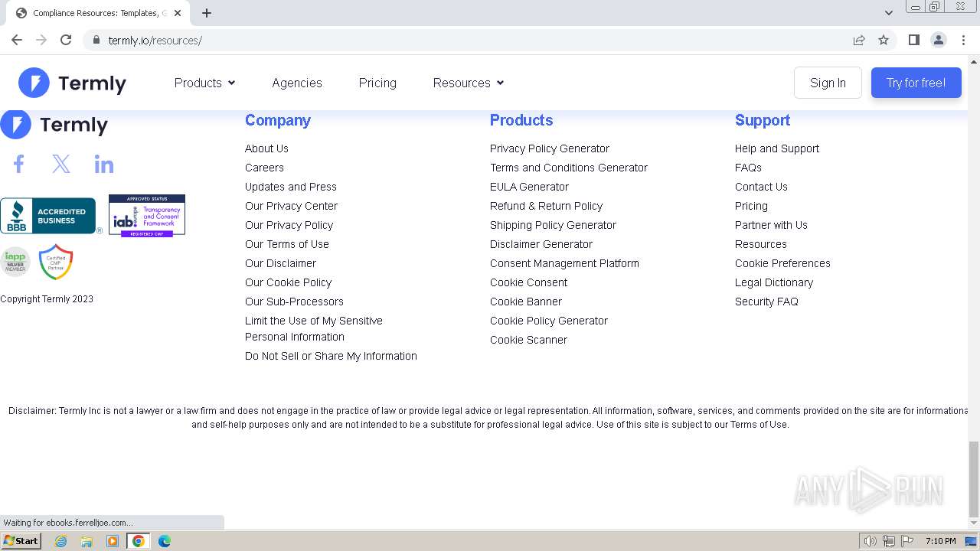Image resolution: width=980 pixels, height=551 pixels.
Task: Click the IAB Transparency and Consent Framework badge
Action: pos(147,215)
